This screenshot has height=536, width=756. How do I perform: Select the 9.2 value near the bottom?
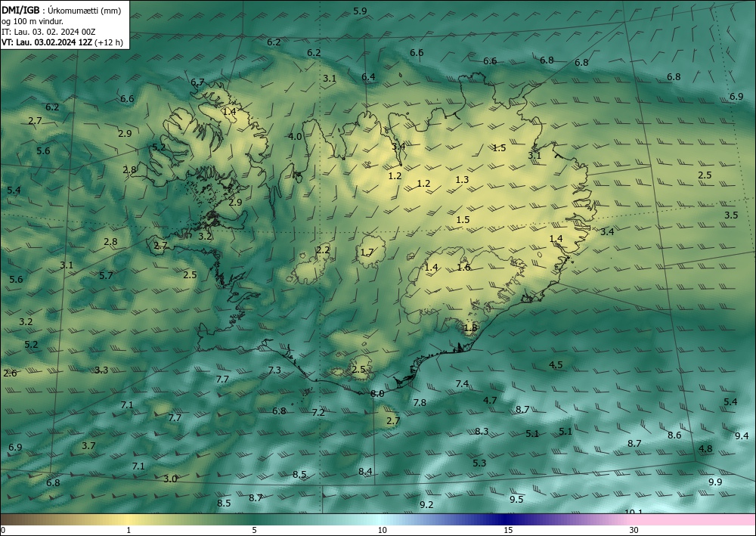(x=426, y=505)
